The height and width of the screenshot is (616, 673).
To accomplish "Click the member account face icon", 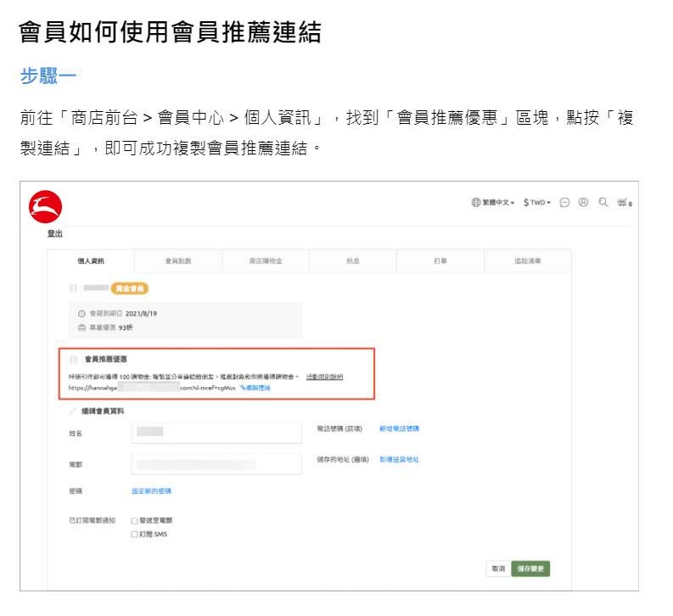I will 584,203.
